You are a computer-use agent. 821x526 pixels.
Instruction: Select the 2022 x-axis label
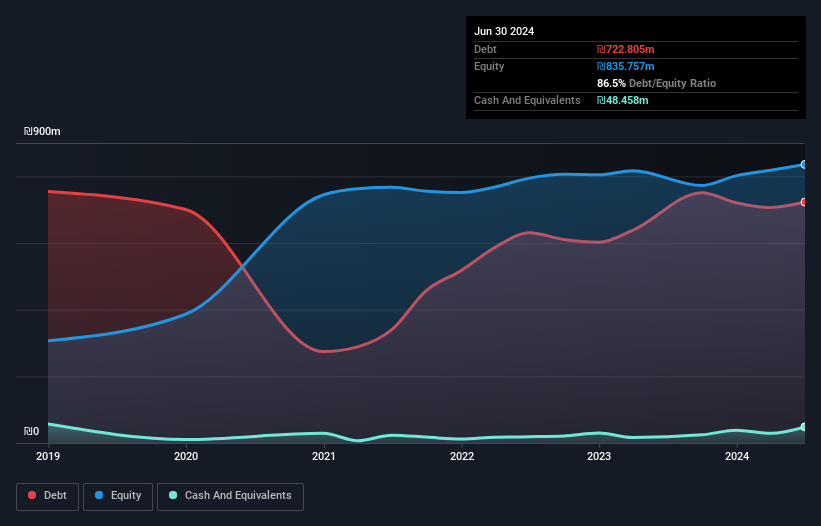462,456
